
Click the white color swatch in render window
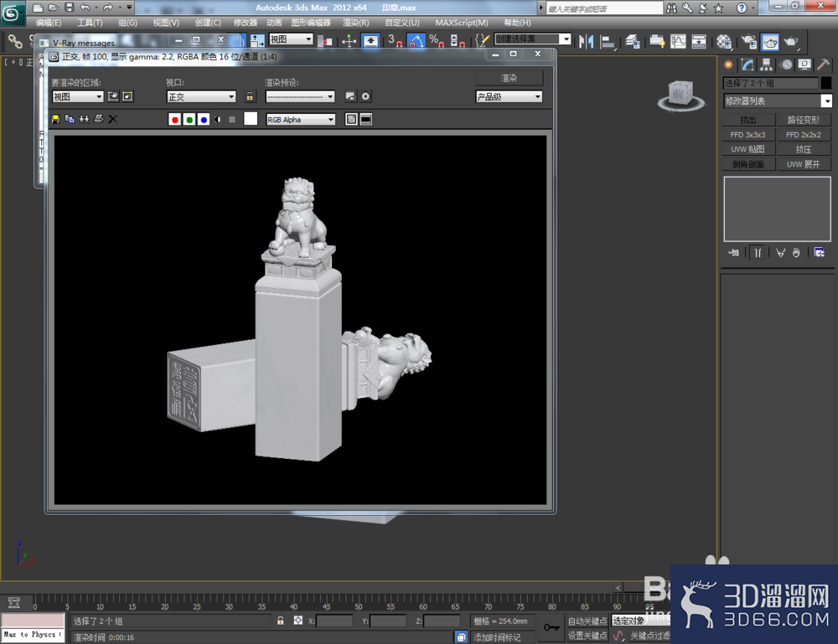pyautogui.click(x=251, y=119)
